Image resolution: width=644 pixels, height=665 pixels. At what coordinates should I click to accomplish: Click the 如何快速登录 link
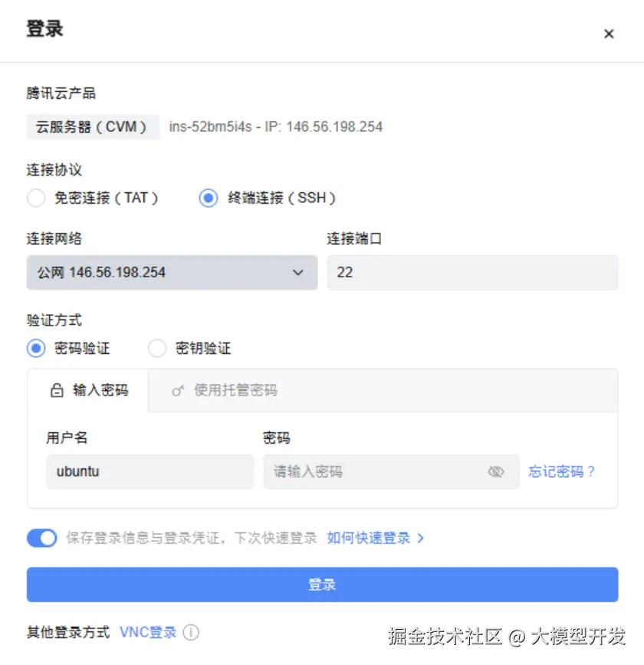[x=369, y=539]
